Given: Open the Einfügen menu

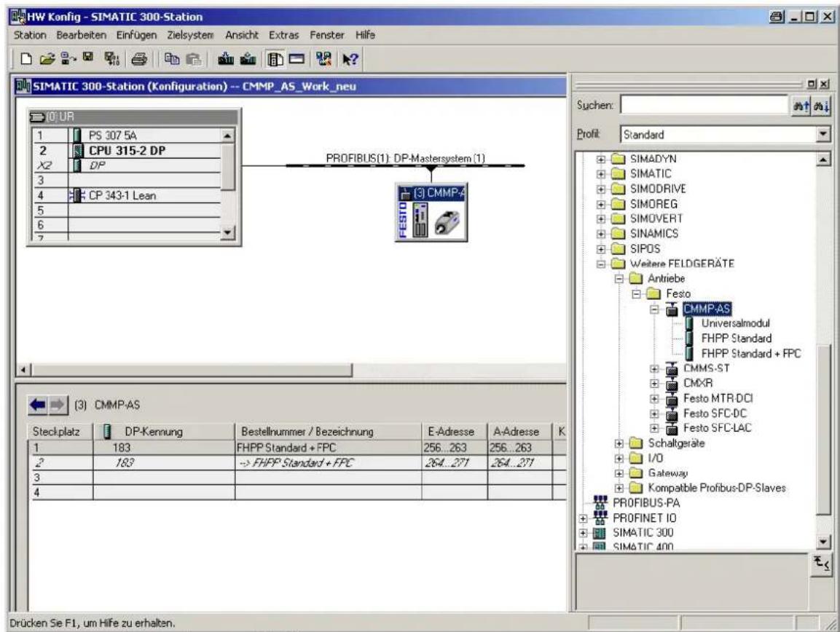Looking at the screenshot, I should (x=137, y=36).
